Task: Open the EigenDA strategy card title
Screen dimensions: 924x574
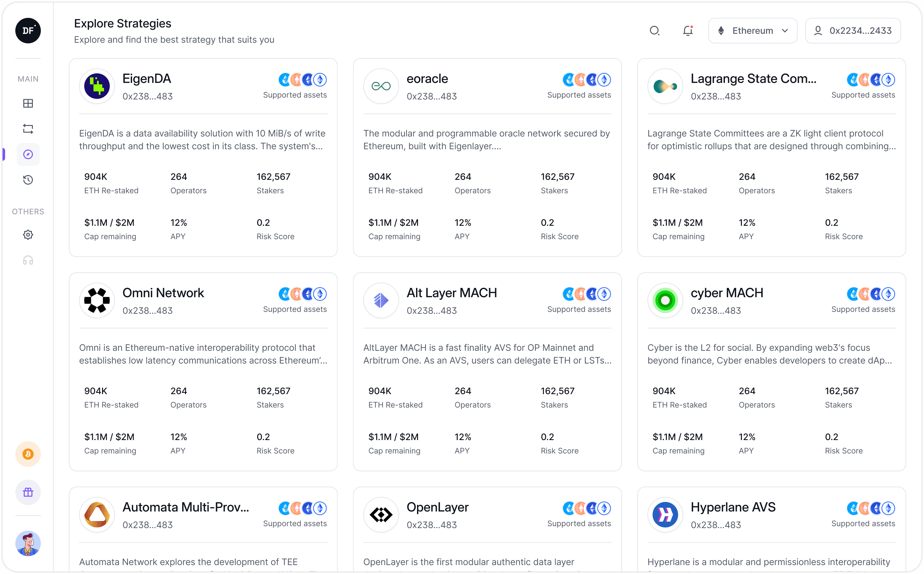Action: pyautogui.click(x=146, y=78)
